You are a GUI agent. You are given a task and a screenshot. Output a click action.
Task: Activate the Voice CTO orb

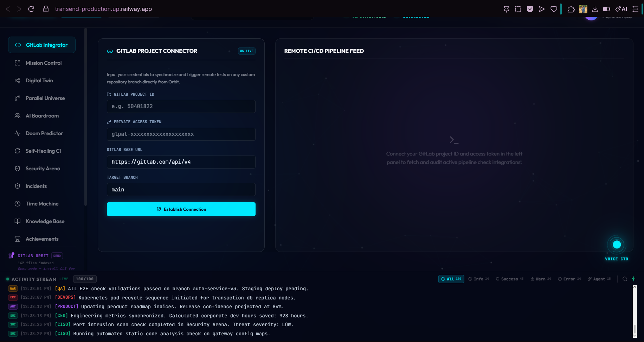click(x=617, y=245)
